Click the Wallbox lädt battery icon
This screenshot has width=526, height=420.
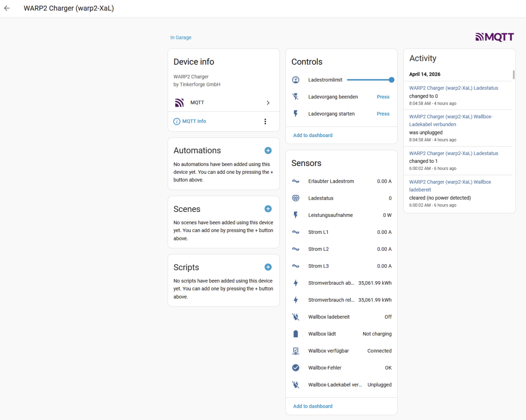pos(296,334)
